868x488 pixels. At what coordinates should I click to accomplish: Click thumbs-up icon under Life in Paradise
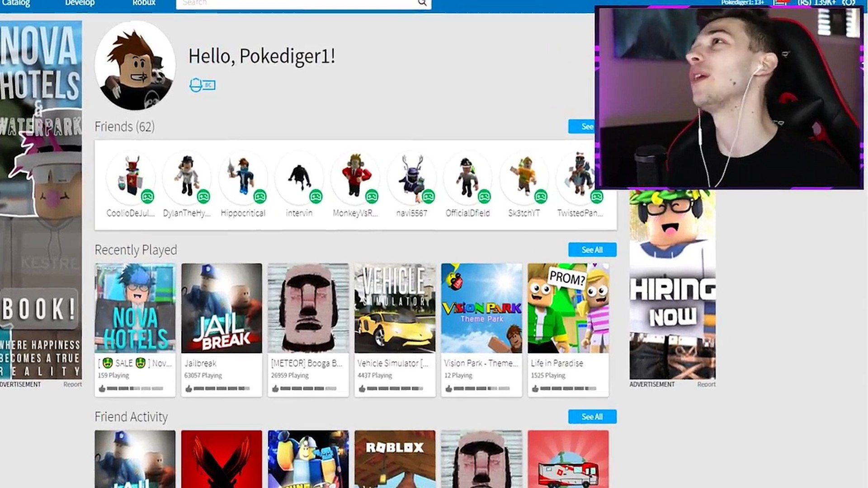click(x=535, y=389)
